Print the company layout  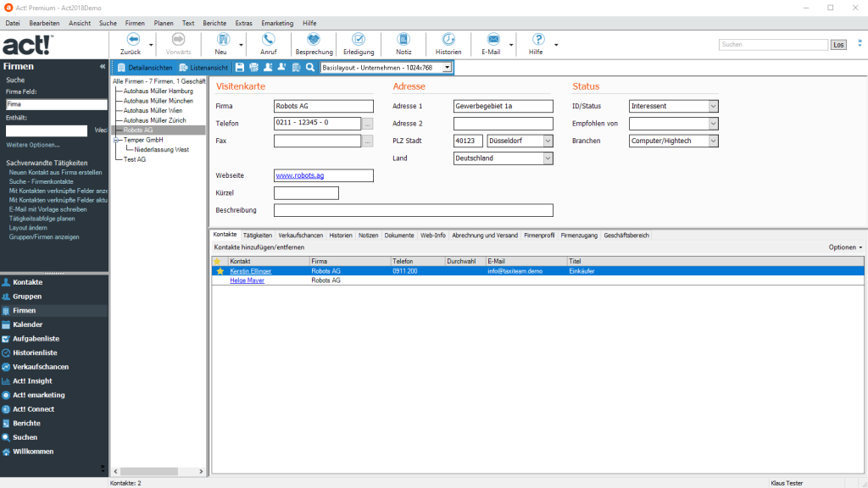(253, 67)
